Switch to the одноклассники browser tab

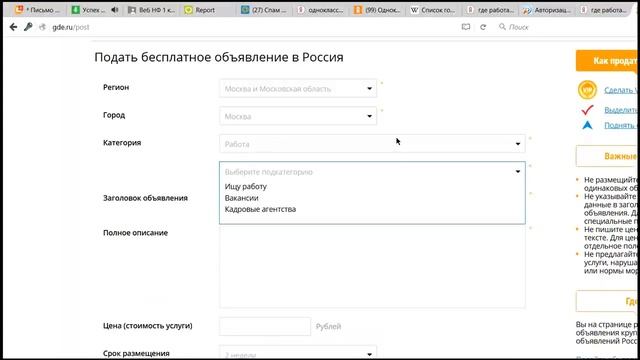(321, 10)
